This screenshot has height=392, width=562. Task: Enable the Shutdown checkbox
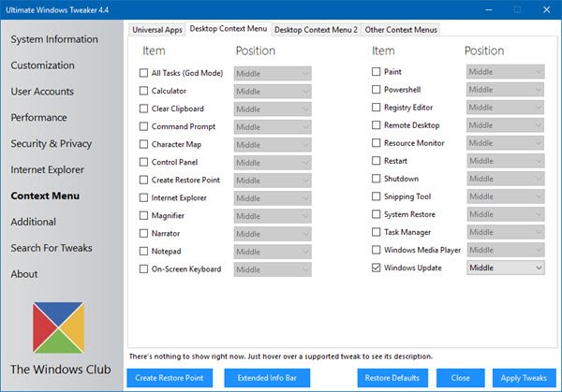(376, 179)
